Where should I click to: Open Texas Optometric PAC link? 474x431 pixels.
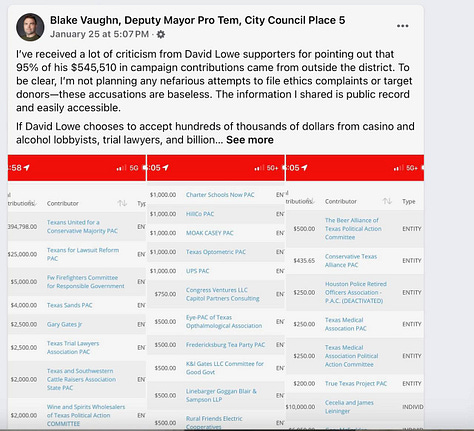point(216,252)
